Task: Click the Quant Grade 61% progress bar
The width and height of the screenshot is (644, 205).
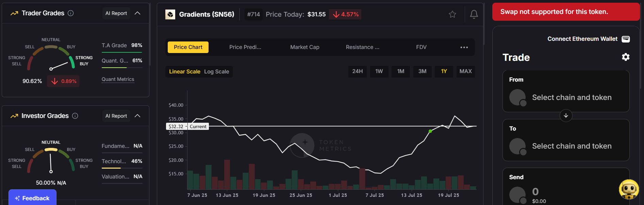Action: [x=122, y=68]
